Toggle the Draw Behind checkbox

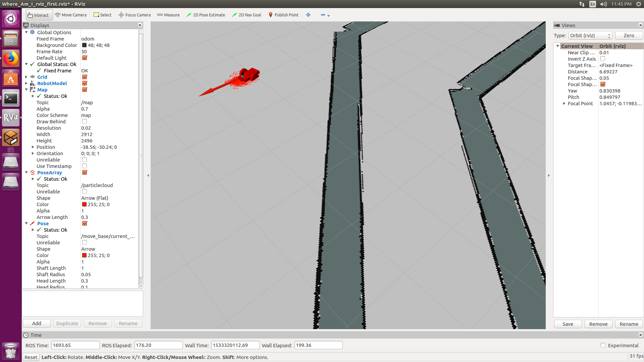coord(85,122)
